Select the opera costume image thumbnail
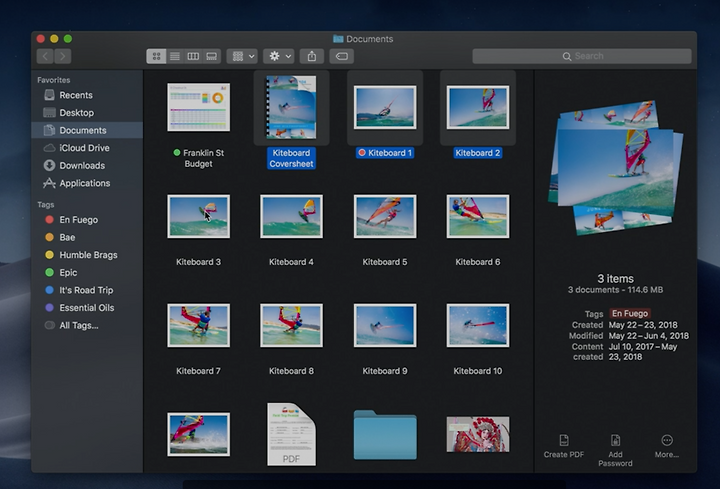Image resolution: width=720 pixels, height=489 pixels. [x=478, y=434]
